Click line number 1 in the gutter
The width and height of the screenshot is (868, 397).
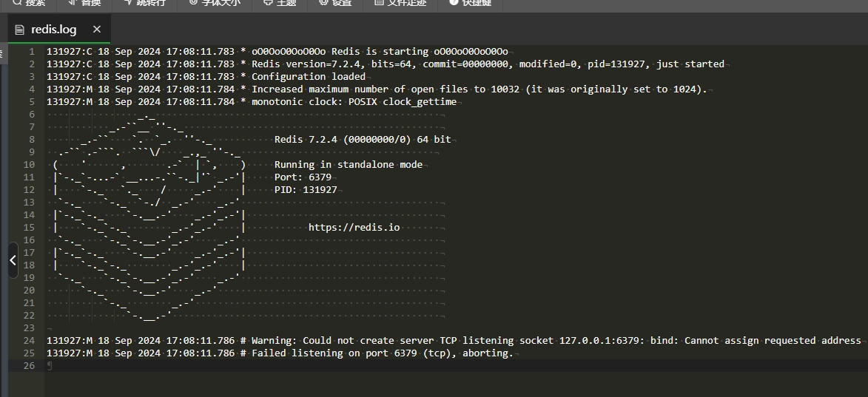click(x=32, y=52)
